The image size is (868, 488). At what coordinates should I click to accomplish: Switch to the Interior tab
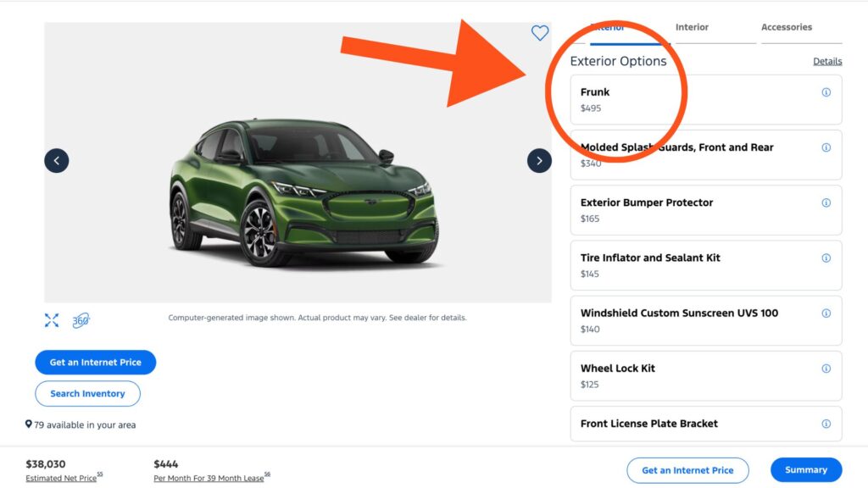tap(692, 26)
